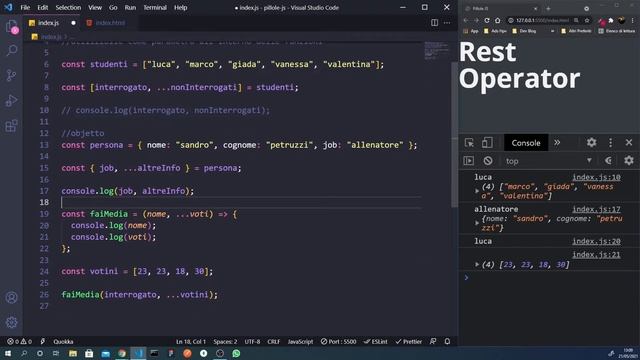The image size is (640, 360).
Task: Open DevTools settings gear in top bar
Action: pyautogui.click(x=591, y=142)
